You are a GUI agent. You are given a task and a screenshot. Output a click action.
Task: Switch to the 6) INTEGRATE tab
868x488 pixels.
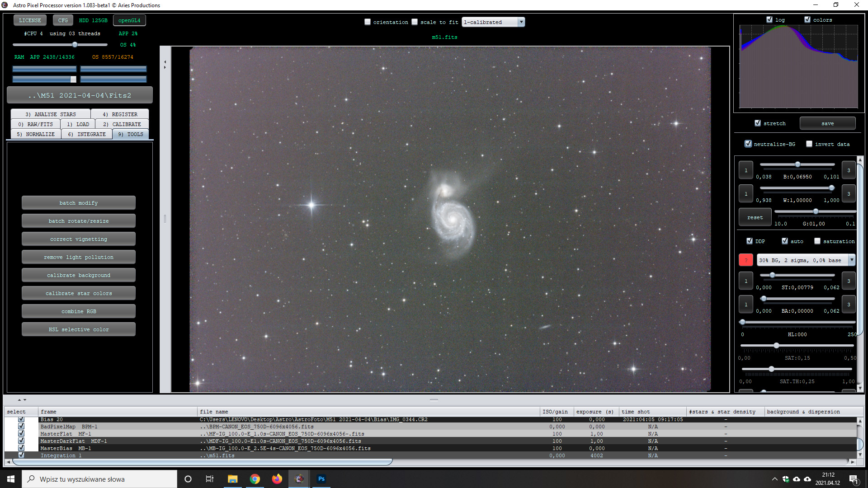pos(87,134)
